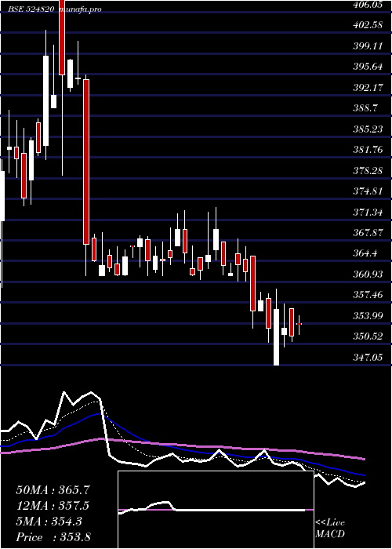Click the 364.4 price axis label
392x549 pixels.
365,253
